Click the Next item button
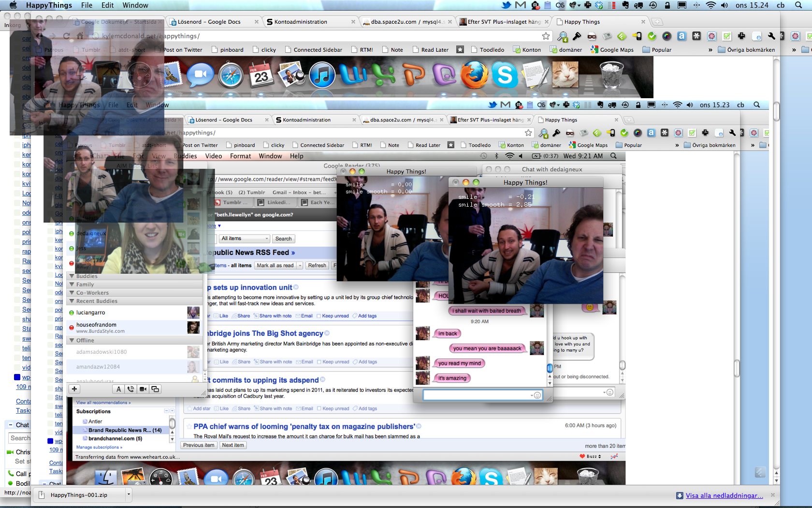Viewport: 812px width, 508px height. 233,445
